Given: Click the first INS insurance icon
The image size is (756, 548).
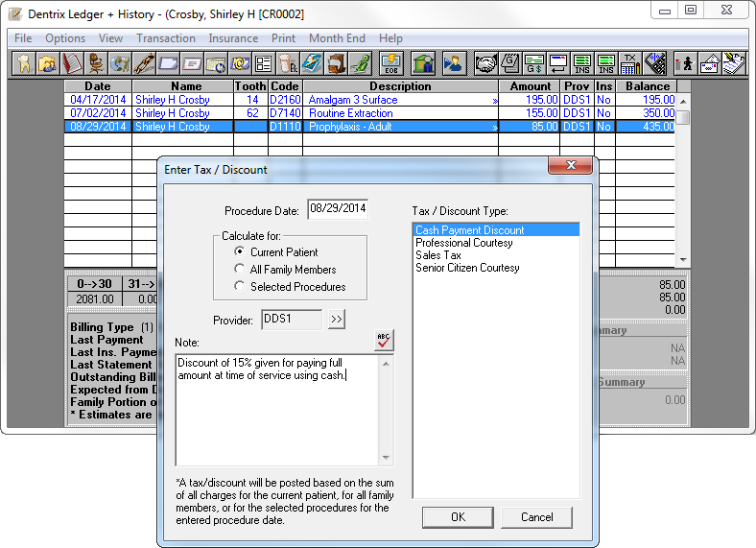Looking at the screenshot, I should 582,63.
